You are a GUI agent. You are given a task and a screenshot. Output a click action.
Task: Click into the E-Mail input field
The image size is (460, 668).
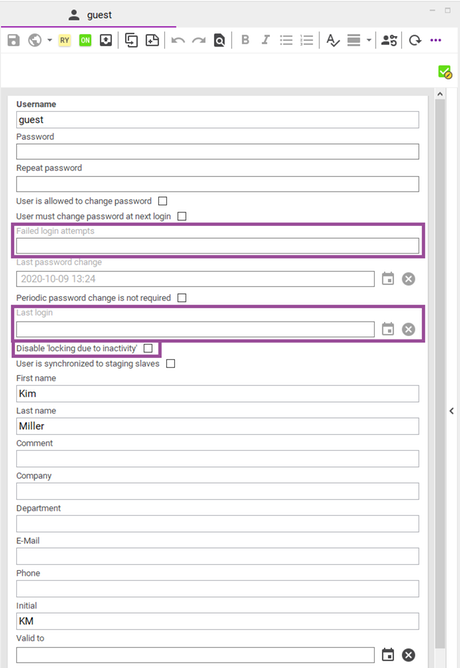click(217, 556)
